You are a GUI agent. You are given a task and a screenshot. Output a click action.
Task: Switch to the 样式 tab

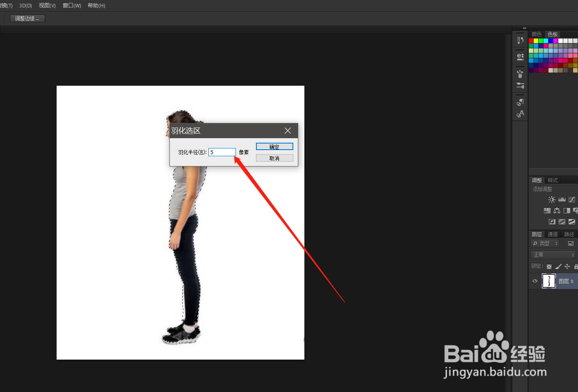tap(553, 180)
